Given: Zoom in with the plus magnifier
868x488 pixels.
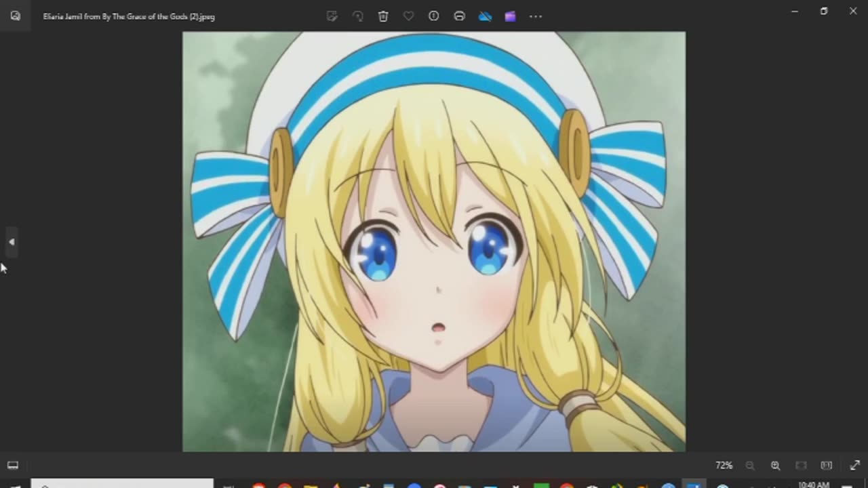Looking at the screenshot, I should (x=775, y=466).
